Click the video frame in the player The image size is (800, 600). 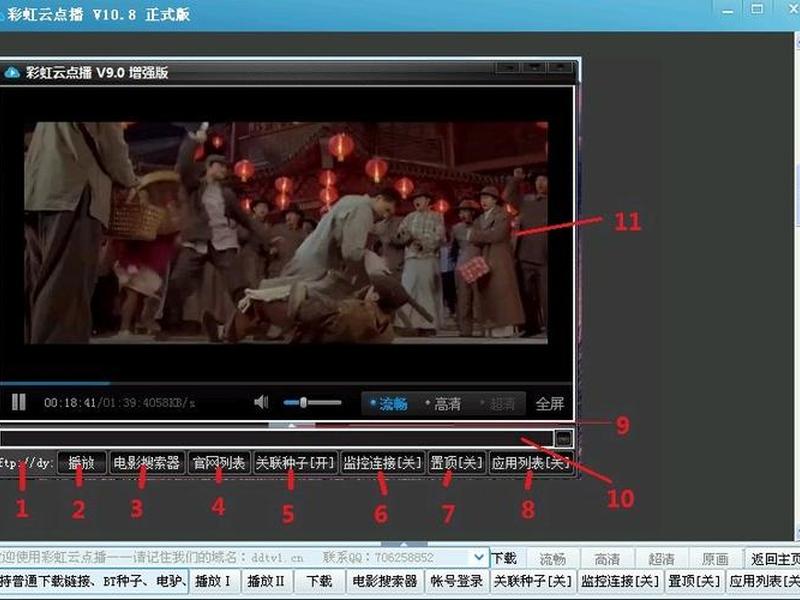pyautogui.click(x=286, y=233)
